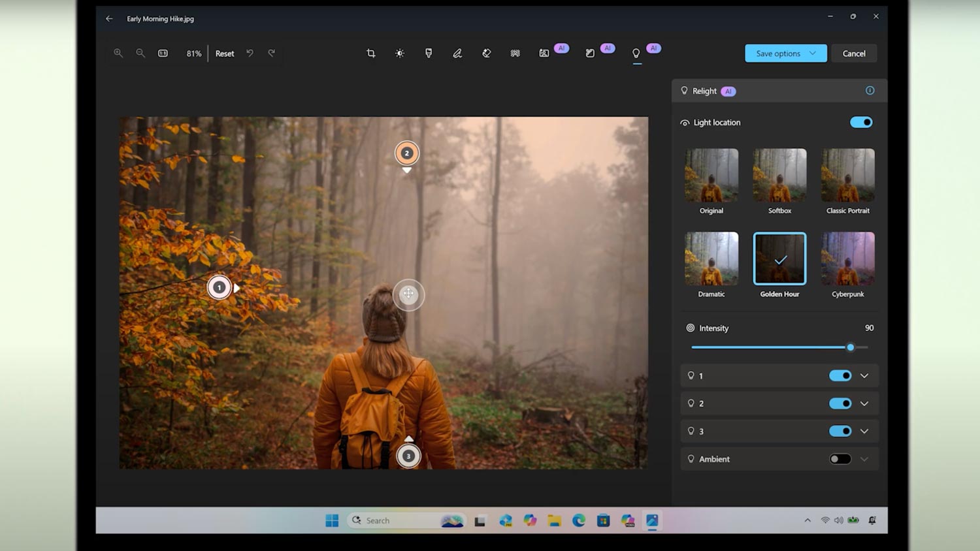This screenshot has height=551, width=980.
Task: Undo the last edit
Action: (x=250, y=53)
